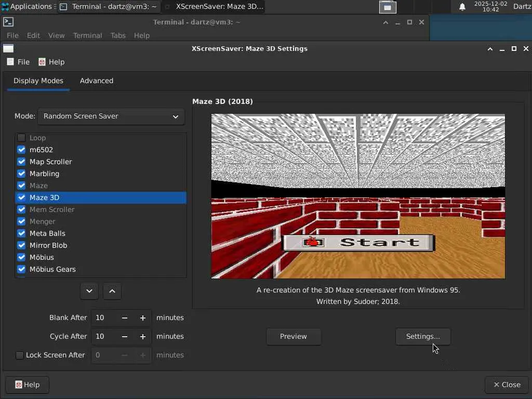Image resolution: width=532 pixels, height=399 pixels.
Task: Switch to XScreenSaver task in the panel
Action: click(x=214, y=6)
